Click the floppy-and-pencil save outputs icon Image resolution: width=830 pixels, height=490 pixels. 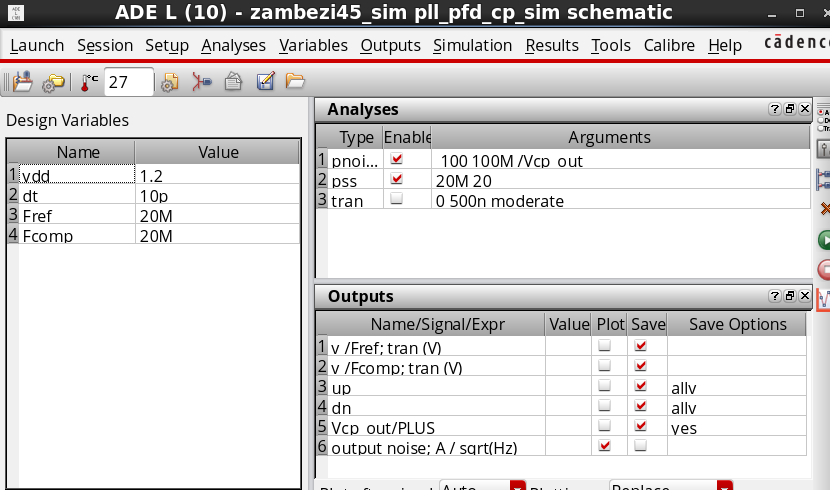tap(265, 81)
